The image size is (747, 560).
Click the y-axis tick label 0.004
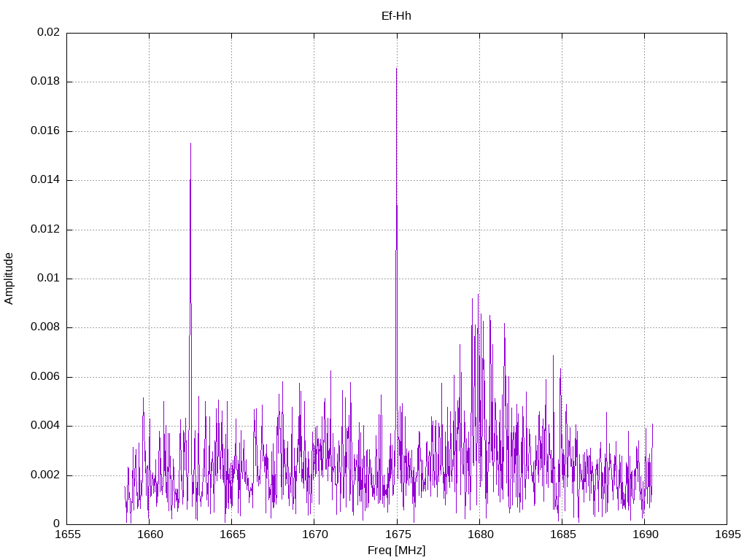pyautogui.click(x=45, y=426)
